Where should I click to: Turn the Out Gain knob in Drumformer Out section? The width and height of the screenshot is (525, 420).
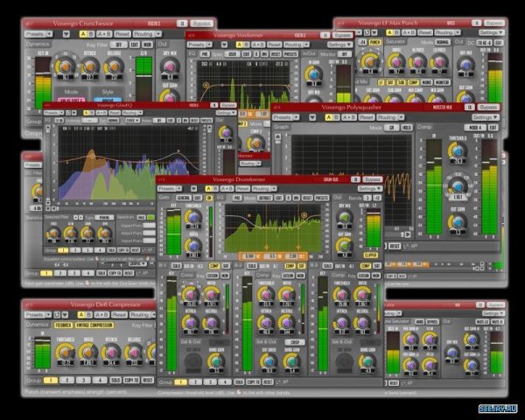pyautogui.click(x=344, y=246)
